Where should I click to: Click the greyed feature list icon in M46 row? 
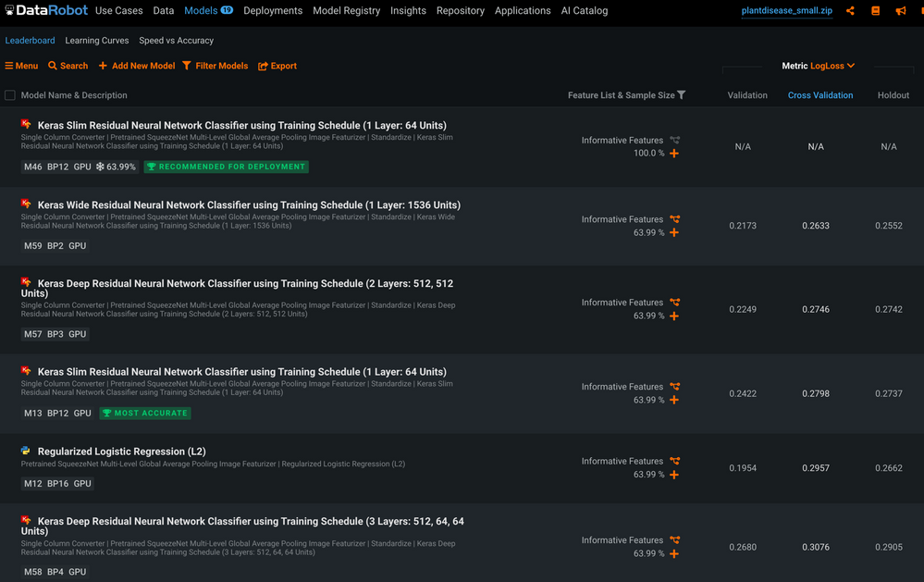674,141
